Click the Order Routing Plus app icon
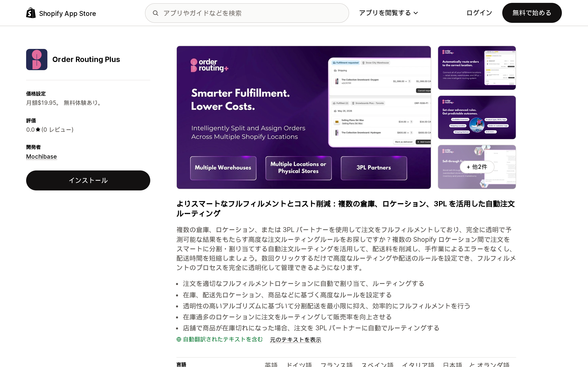Image resolution: width=588 pixels, height=367 pixels. pos(37,60)
